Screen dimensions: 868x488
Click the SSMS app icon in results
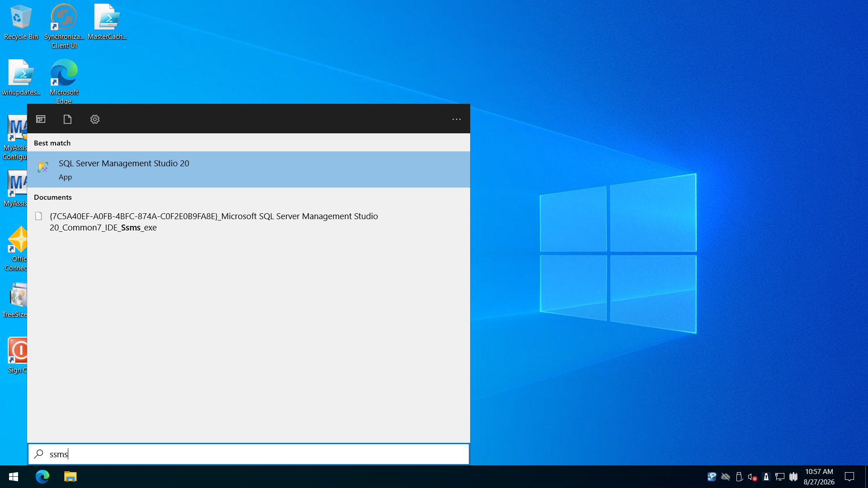(x=43, y=167)
